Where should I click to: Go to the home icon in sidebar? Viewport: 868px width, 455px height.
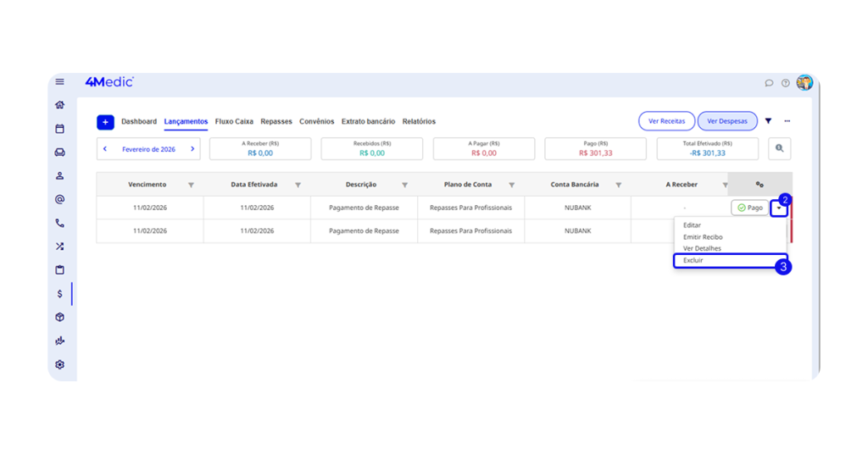[x=59, y=105]
